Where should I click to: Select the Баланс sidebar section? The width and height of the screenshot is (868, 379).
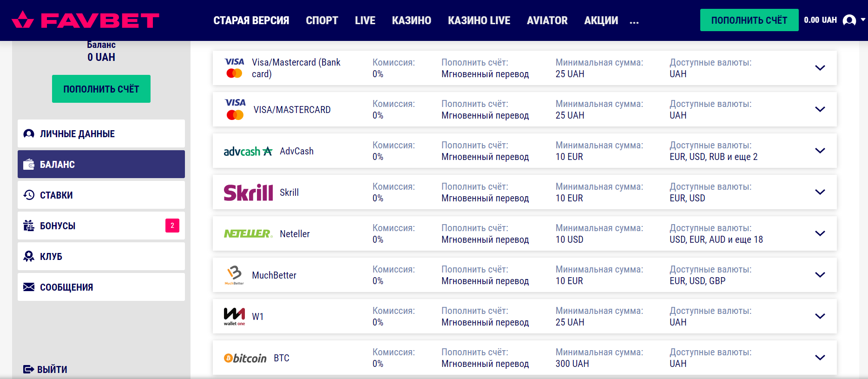click(x=101, y=164)
